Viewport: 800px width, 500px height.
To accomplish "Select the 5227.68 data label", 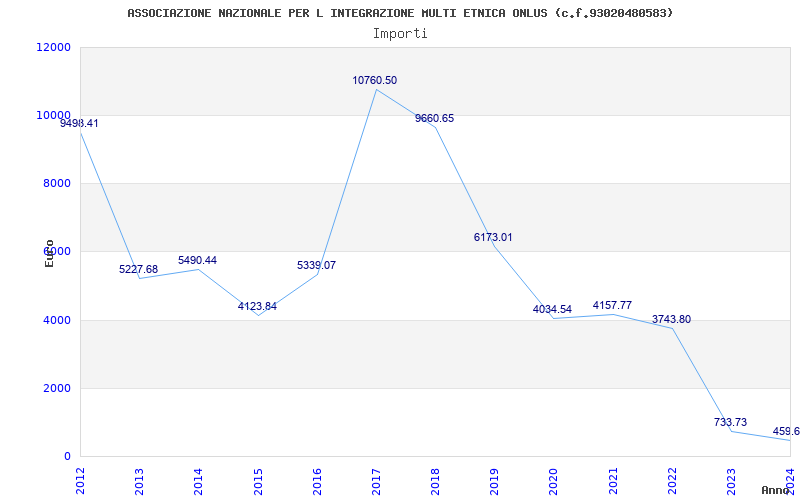I will click(x=138, y=269).
